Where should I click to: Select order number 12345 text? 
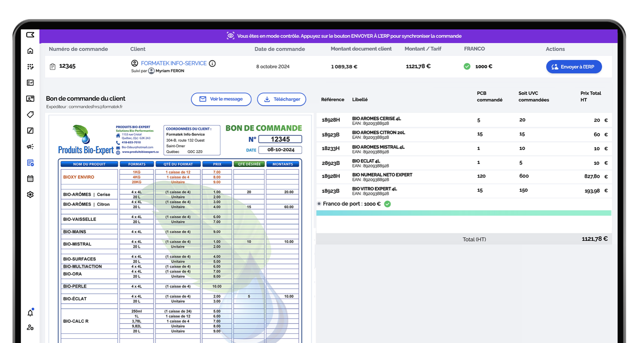(67, 66)
